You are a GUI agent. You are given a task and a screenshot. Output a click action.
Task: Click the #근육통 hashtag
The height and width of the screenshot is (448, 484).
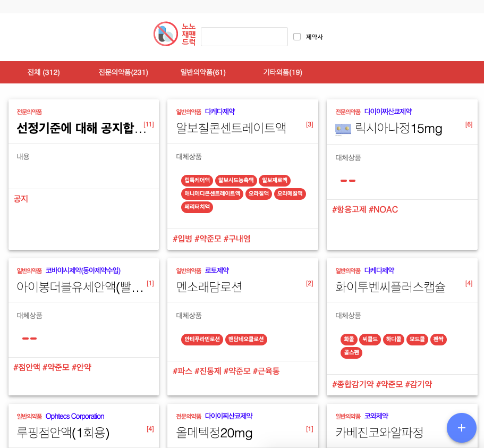click(x=266, y=371)
